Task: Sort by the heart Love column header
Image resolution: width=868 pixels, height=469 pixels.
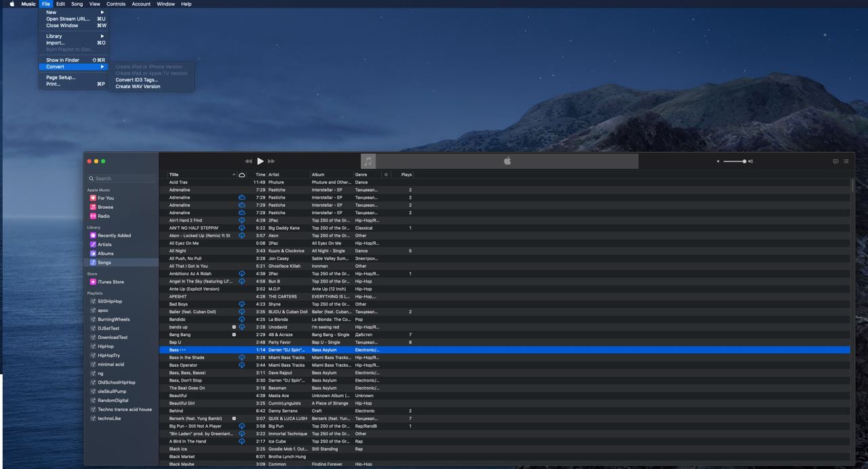Action: tap(386, 174)
